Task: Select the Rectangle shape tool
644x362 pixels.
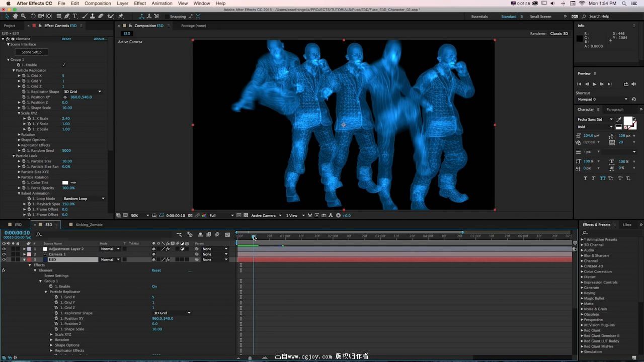Action: coord(59,16)
